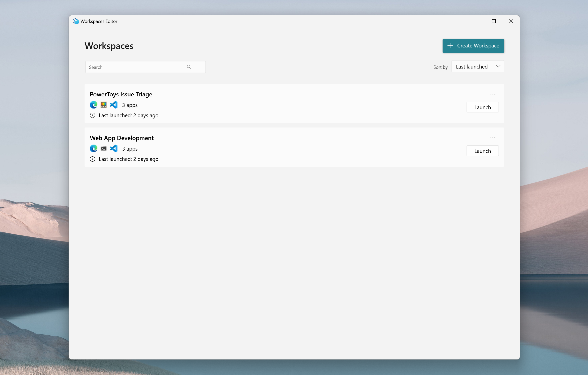Expand options for Web App Development workspace
588x375 pixels.
[x=492, y=137]
